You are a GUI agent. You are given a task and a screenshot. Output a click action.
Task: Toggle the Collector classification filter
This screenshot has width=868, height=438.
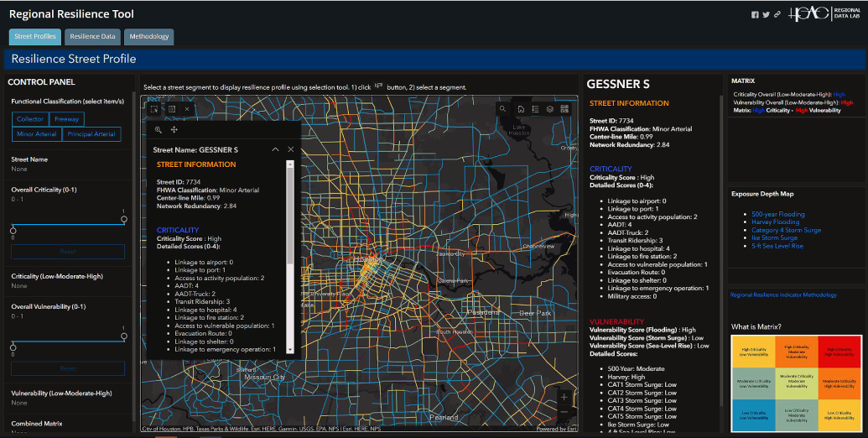(30, 119)
